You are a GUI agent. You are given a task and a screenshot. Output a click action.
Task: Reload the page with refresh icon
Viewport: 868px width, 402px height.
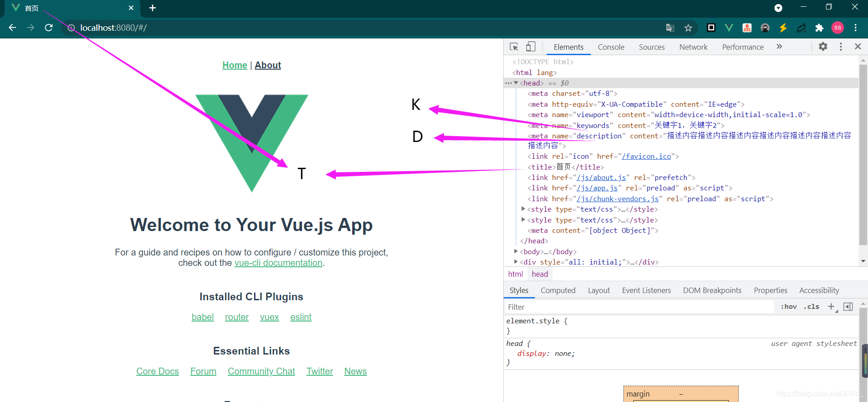click(49, 28)
